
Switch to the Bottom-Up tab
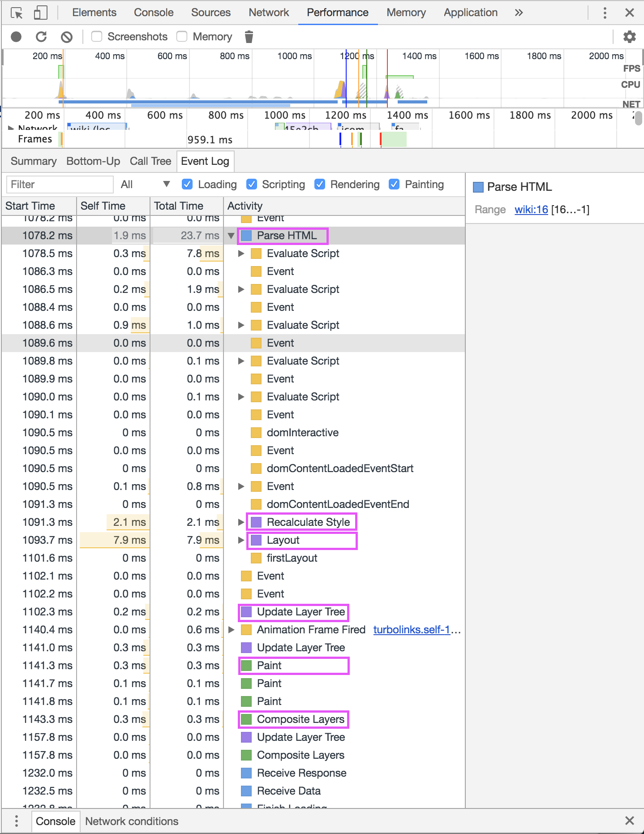pos(93,161)
